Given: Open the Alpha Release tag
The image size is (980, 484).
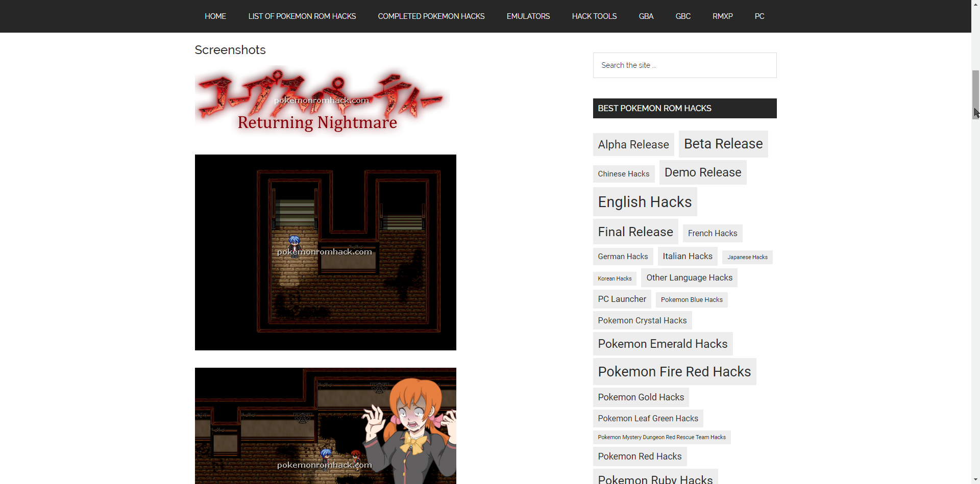Looking at the screenshot, I should 633,145.
